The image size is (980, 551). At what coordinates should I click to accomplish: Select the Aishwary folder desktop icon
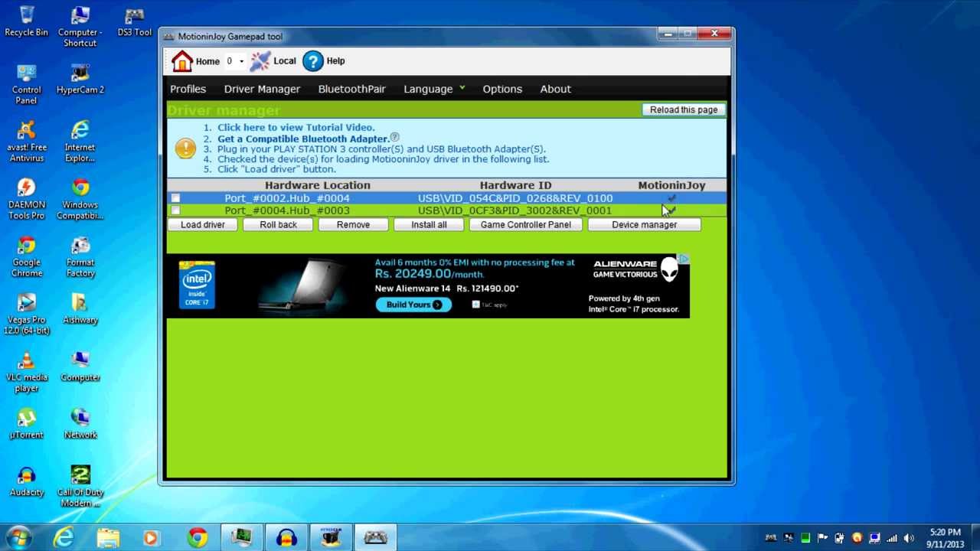pyautogui.click(x=80, y=308)
